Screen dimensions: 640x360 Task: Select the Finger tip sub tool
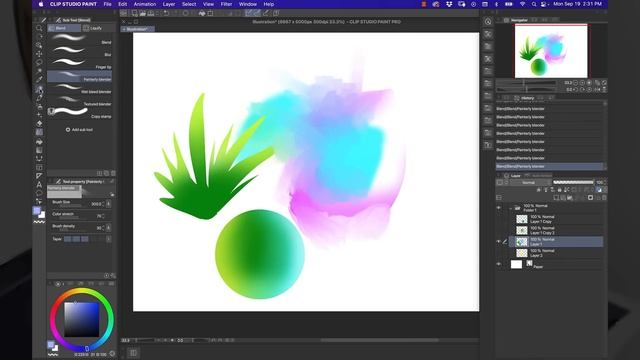pyautogui.click(x=80, y=64)
